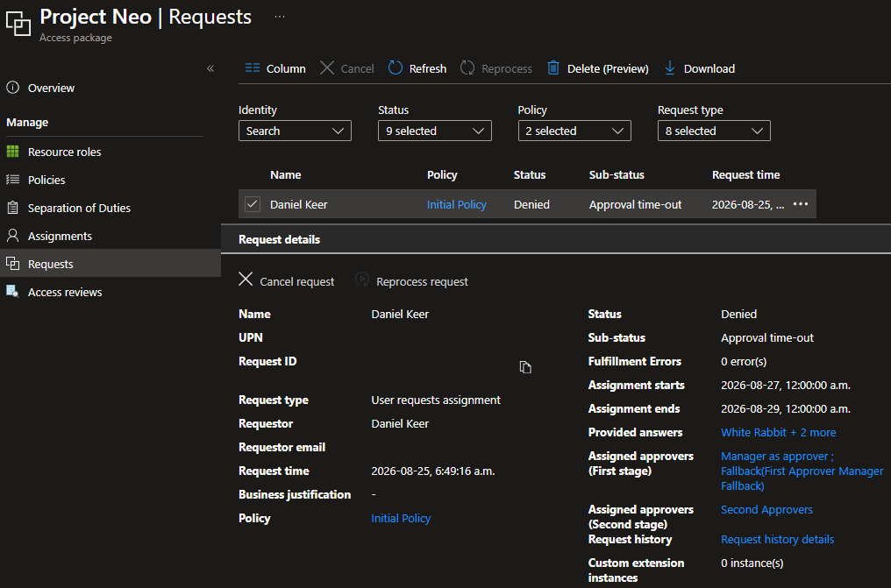Click Delete (Preview) toolbar label

coord(608,68)
